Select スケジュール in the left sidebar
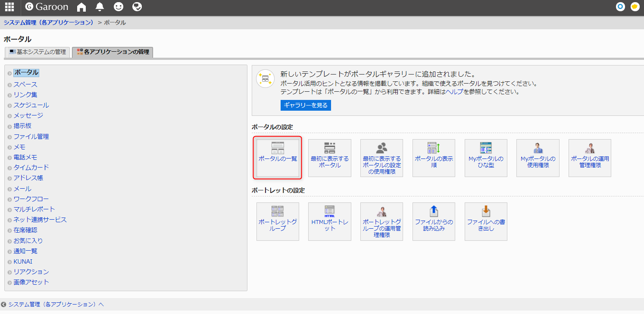Viewport: 644px width, 314px height. tap(31, 105)
